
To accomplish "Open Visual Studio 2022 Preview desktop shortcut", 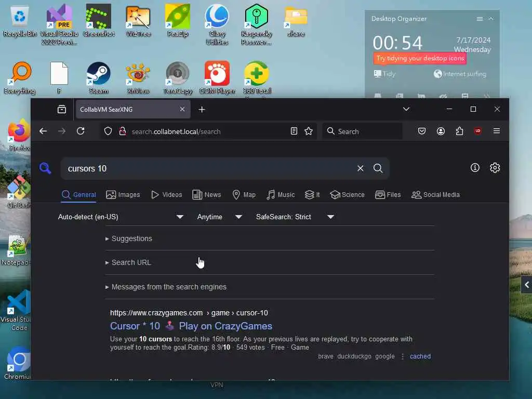I will click(59, 24).
